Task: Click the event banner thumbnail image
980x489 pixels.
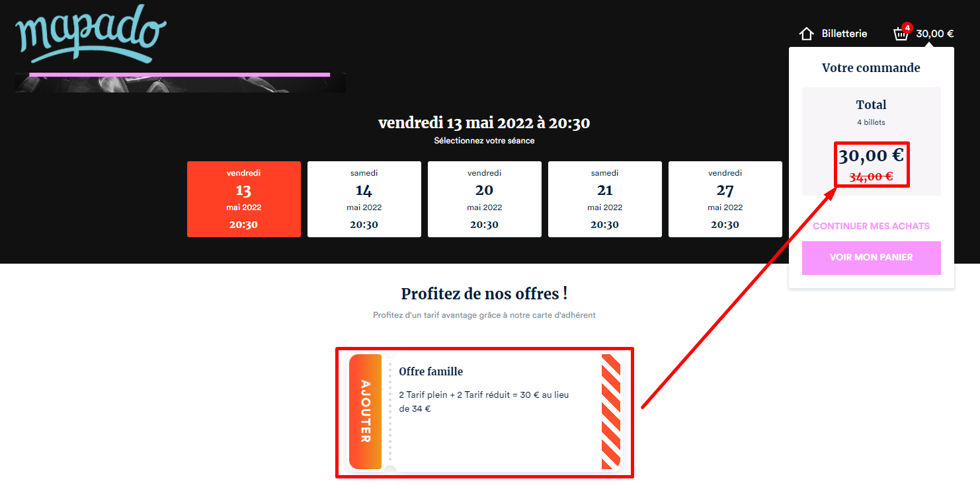Action: 180,85
